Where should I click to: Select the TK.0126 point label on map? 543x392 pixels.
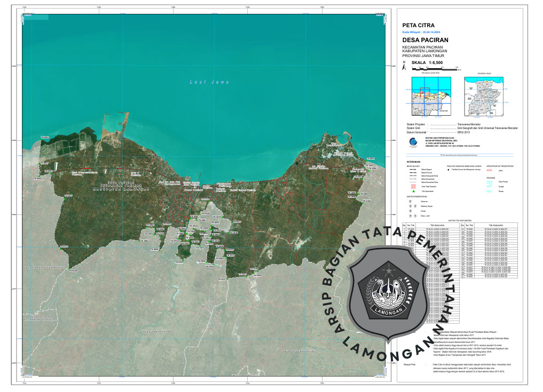point(73,271)
